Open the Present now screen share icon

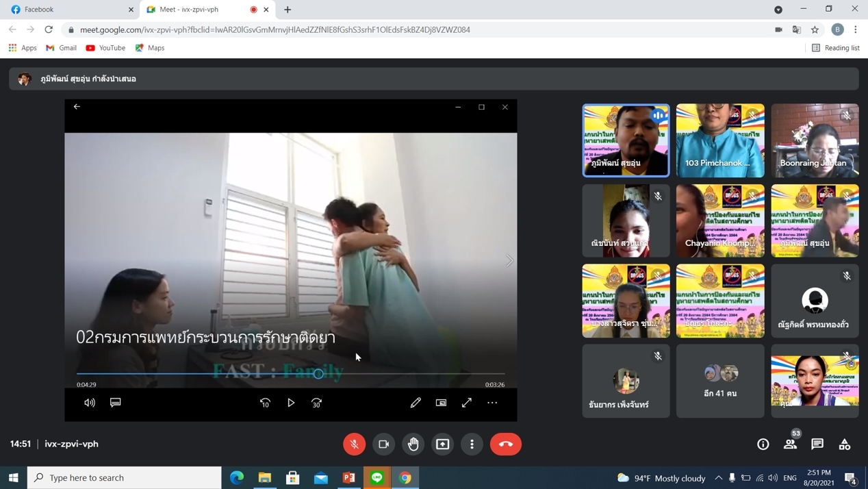click(443, 444)
